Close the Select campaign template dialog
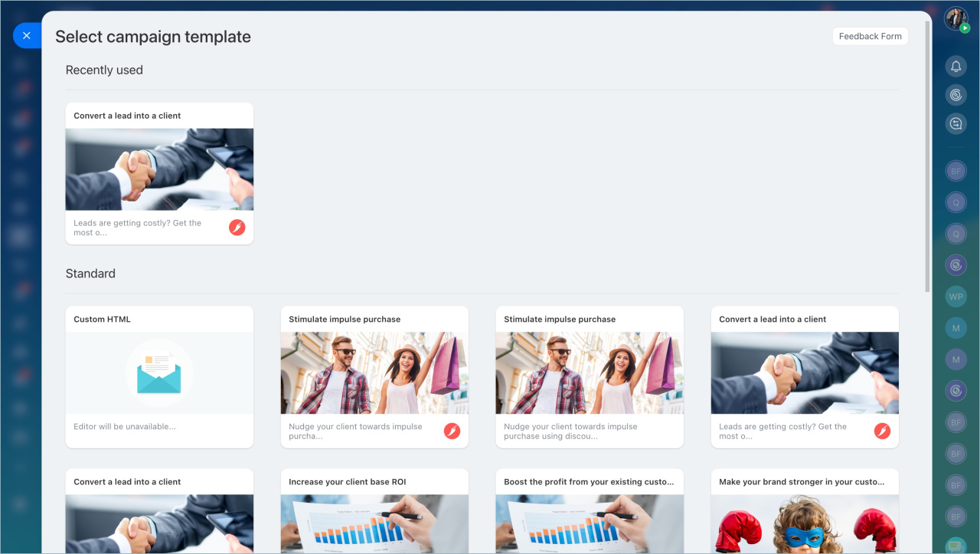 (x=27, y=34)
